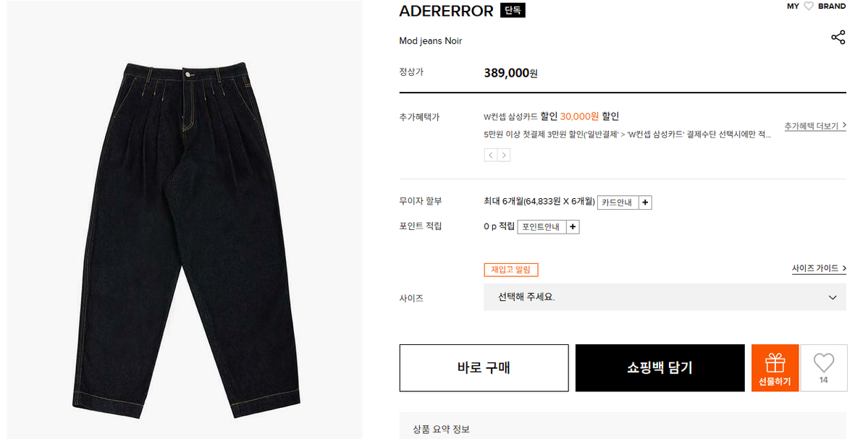This screenshot has height=439, width=868.
Task: Click 쇼핑백 담기 button
Action: pos(660,368)
